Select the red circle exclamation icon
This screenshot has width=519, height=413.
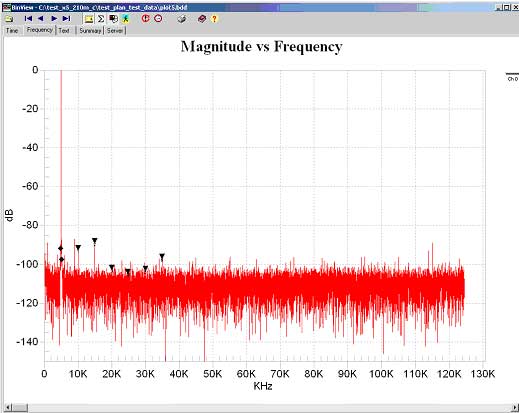click(x=145, y=19)
